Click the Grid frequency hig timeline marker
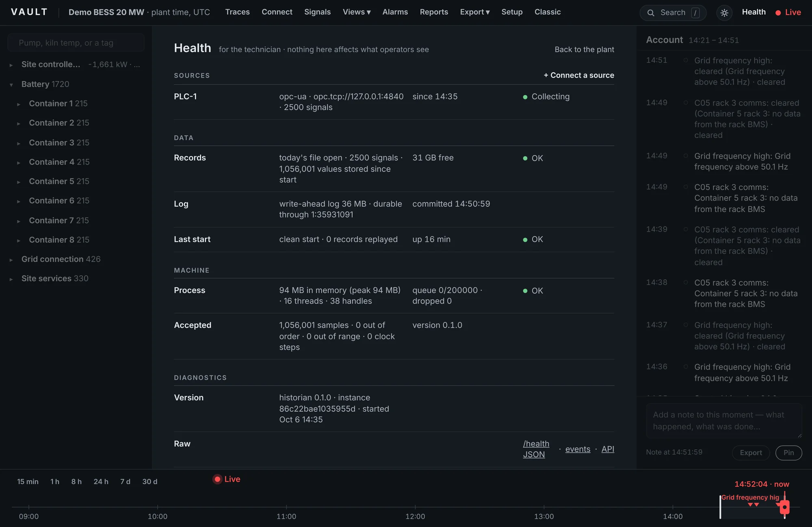This screenshot has width=812, height=527. click(x=750, y=497)
